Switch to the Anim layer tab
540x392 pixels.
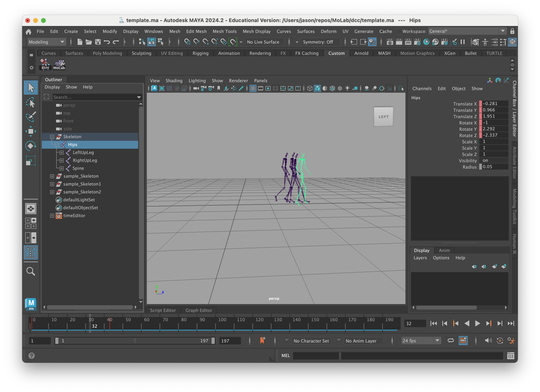[x=444, y=250]
